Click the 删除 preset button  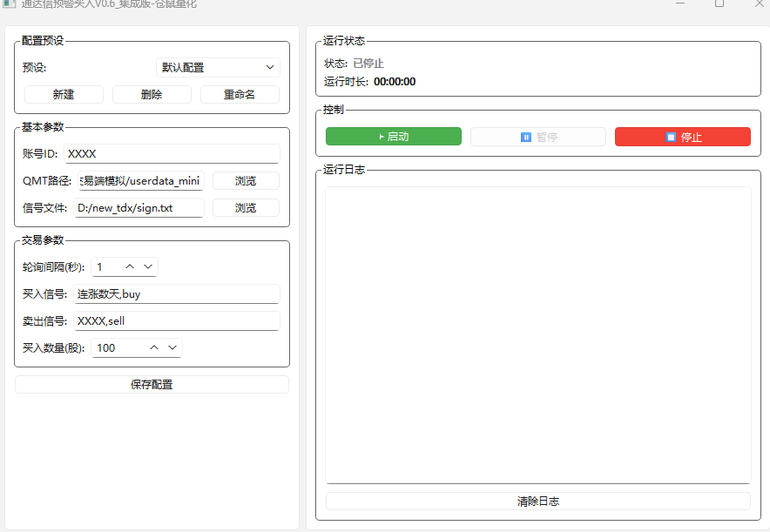[152, 94]
